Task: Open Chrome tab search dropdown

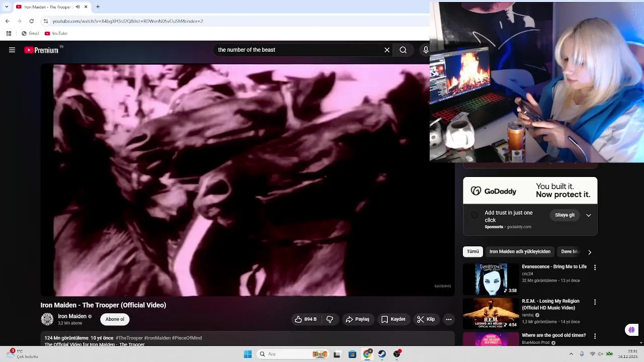Action: (7, 7)
